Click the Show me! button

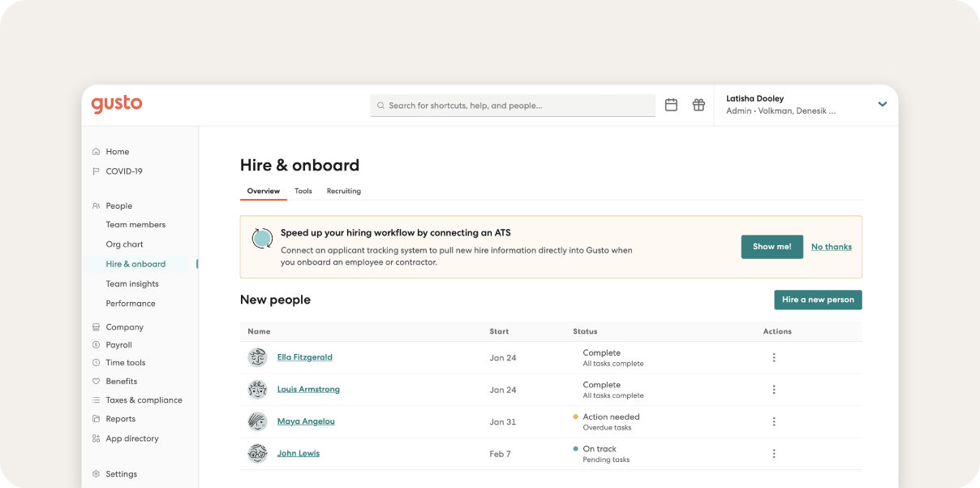(772, 247)
